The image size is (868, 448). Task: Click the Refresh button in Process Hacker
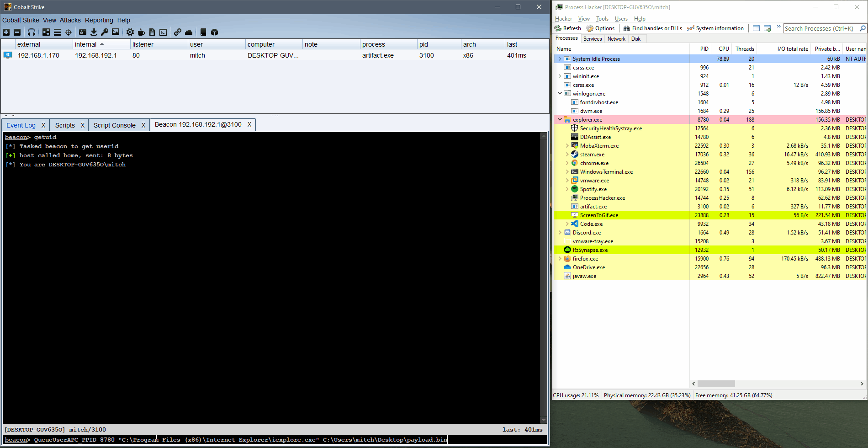[568, 28]
